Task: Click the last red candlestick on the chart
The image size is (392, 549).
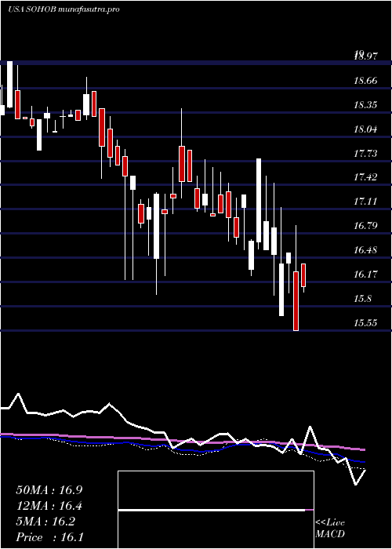Action: tap(303, 275)
